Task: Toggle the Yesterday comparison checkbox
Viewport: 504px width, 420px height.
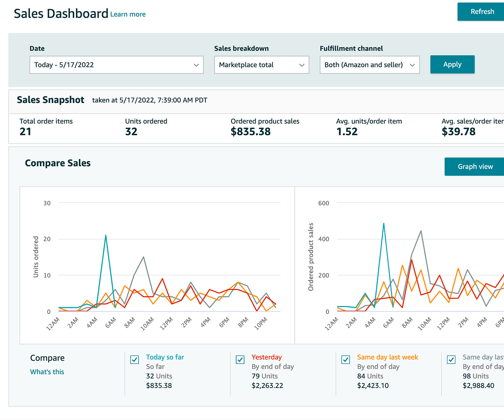Action: [240, 360]
